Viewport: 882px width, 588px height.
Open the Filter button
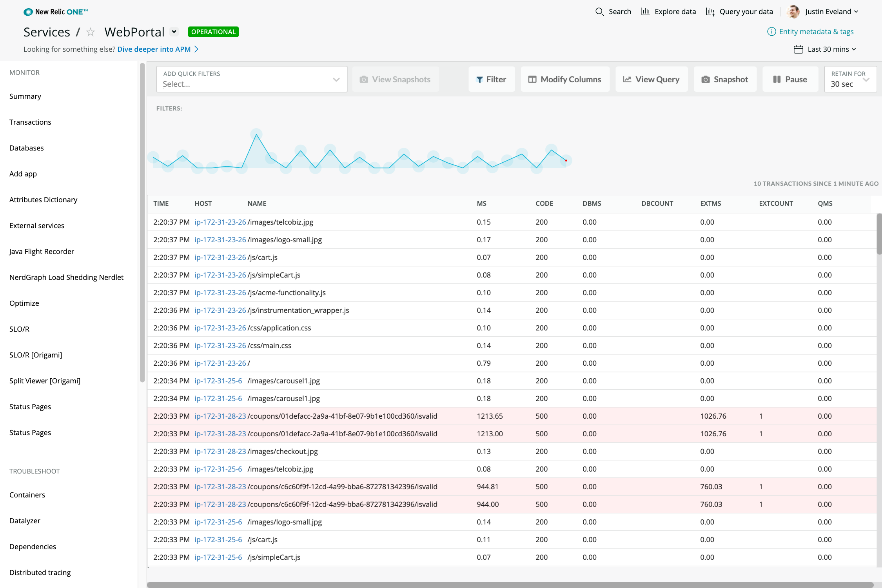click(491, 80)
